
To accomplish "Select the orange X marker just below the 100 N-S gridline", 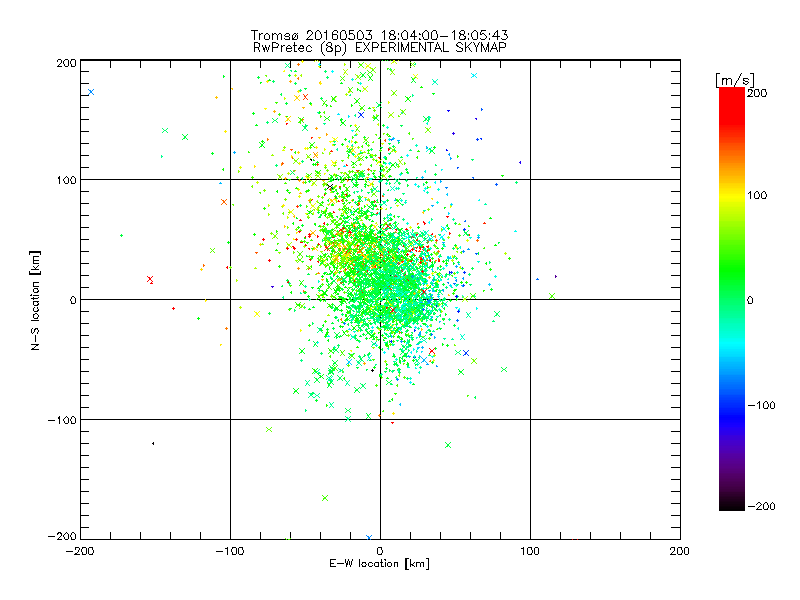I will pos(224,202).
